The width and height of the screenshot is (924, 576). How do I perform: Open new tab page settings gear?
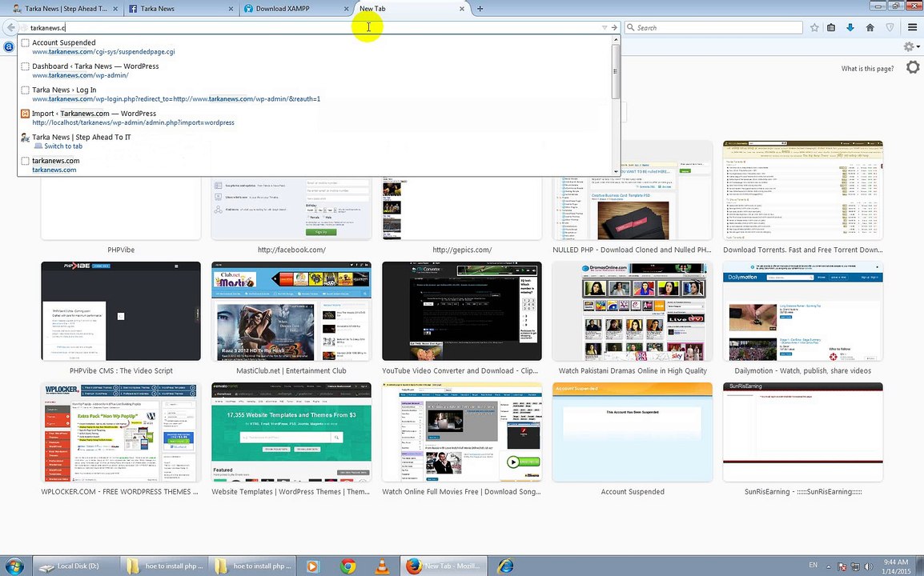[x=913, y=67]
